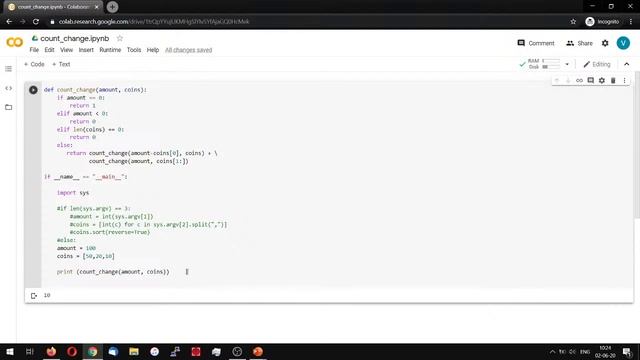Reload the browser page

[36, 22]
